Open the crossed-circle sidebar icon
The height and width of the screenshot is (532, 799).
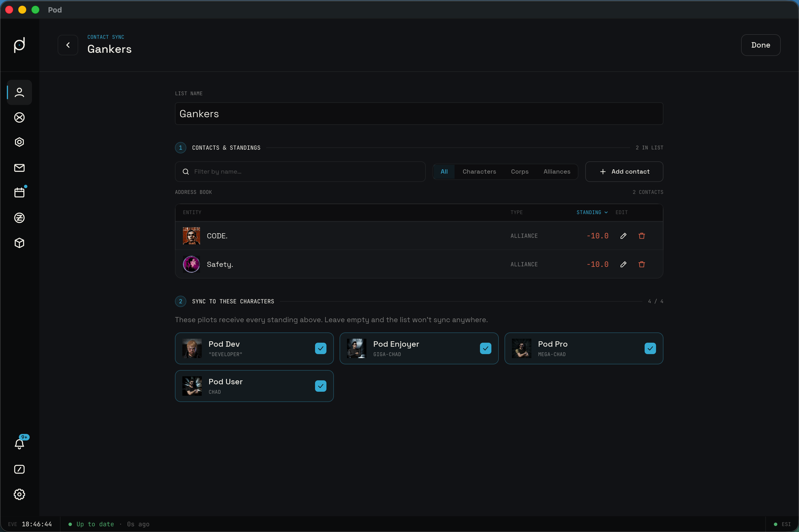[19, 117]
